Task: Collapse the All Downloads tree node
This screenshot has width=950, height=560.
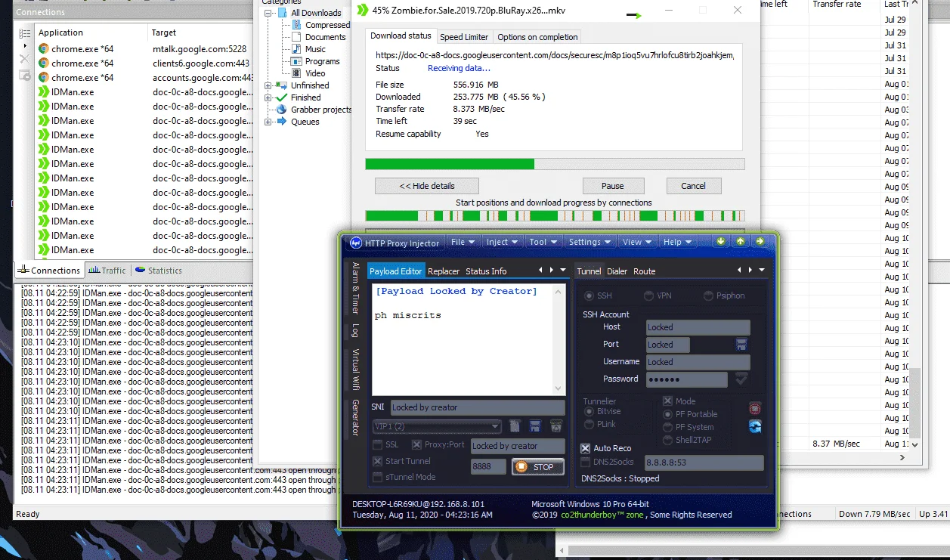Action: coord(268,13)
